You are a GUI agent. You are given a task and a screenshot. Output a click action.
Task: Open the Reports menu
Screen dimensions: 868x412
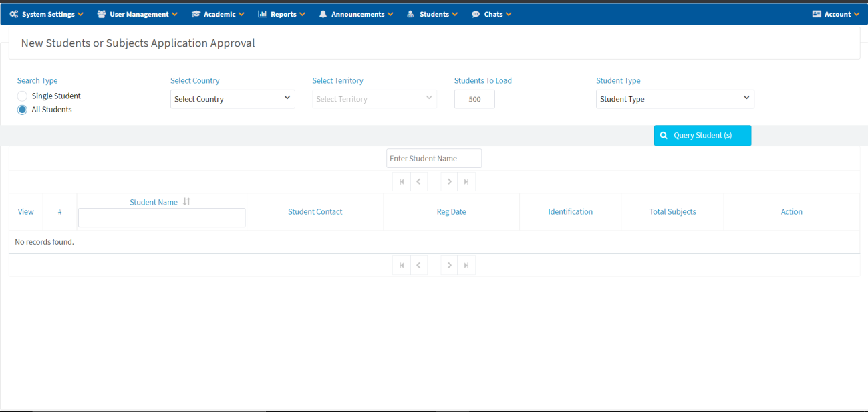point(282,14)
